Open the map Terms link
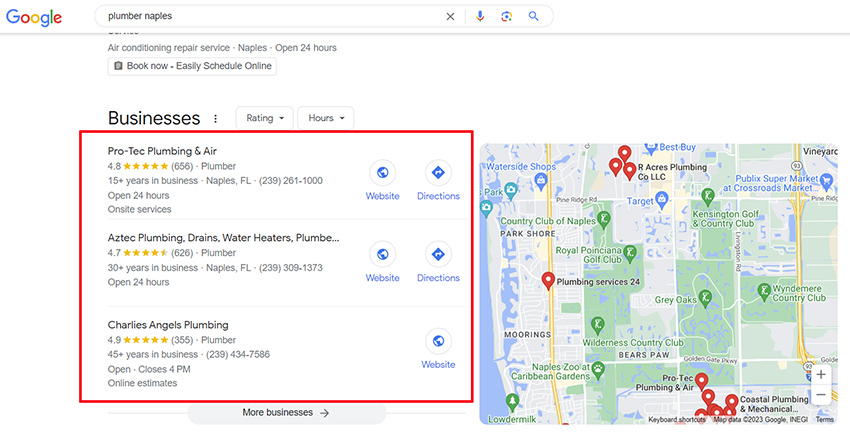 (825, 420)
